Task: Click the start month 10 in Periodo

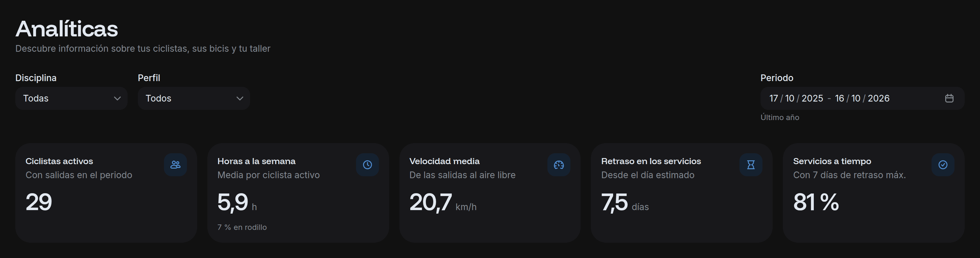Action: coord(790,98)
